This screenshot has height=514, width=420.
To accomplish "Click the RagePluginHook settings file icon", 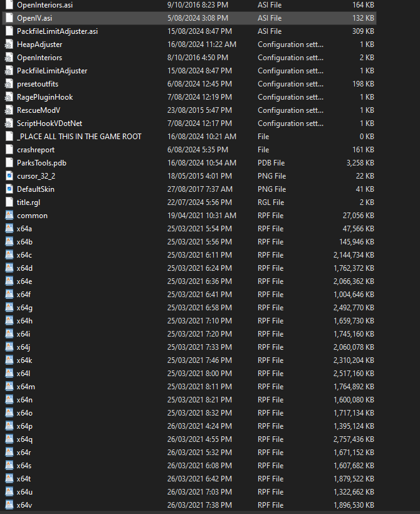I will (9, 97).
